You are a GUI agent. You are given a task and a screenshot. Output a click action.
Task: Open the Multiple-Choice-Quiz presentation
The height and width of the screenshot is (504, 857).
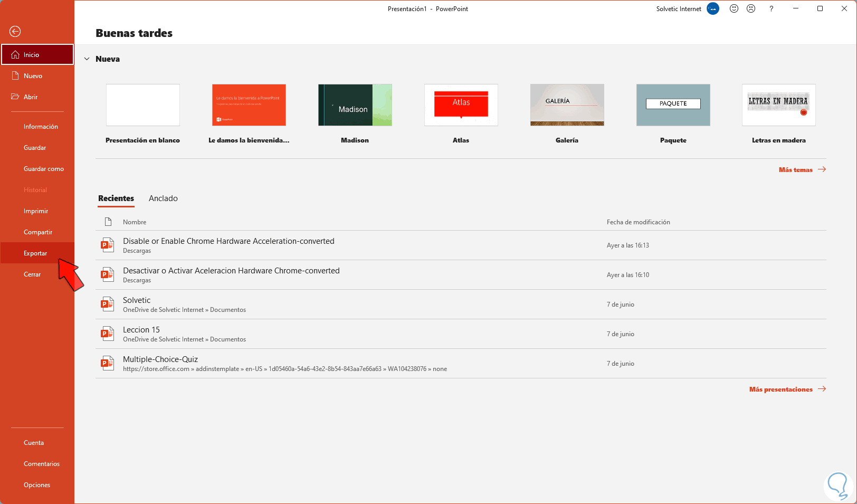(160, 359)
